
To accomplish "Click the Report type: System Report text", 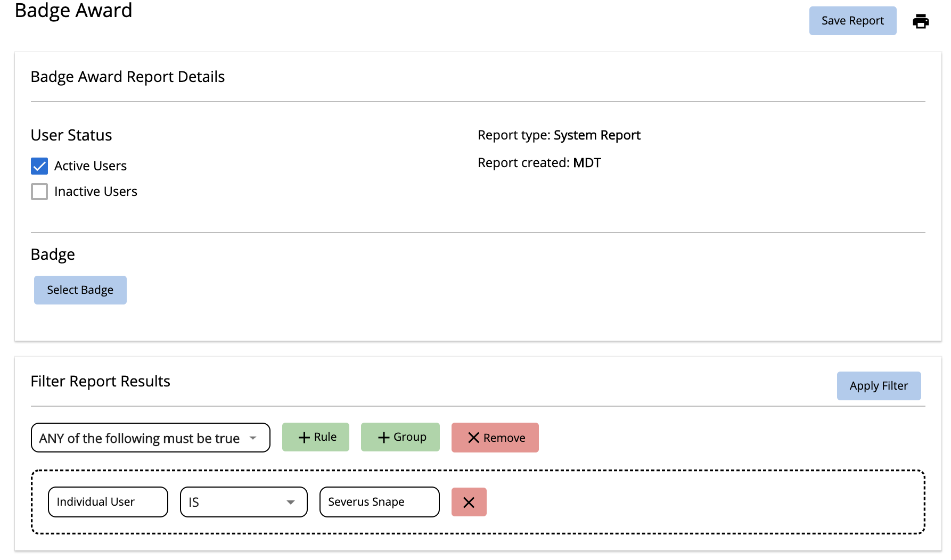I will (559, 135).
